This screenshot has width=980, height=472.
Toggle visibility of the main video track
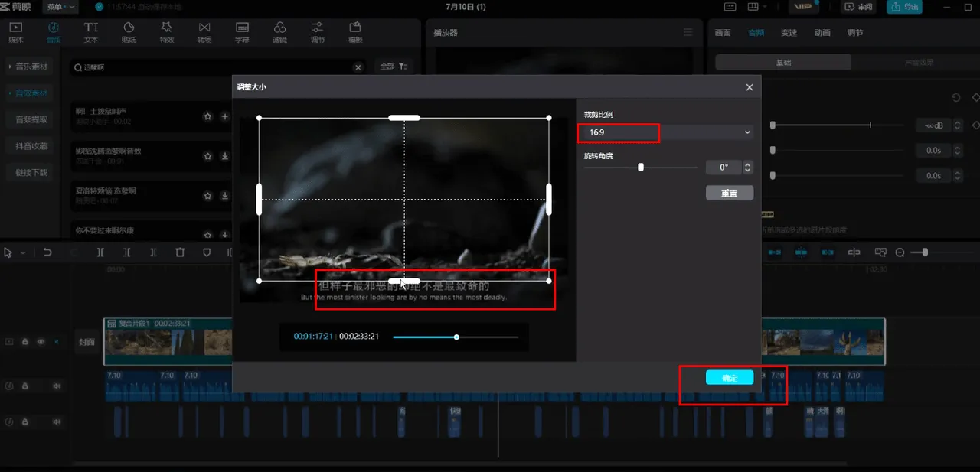coord(41,342)
